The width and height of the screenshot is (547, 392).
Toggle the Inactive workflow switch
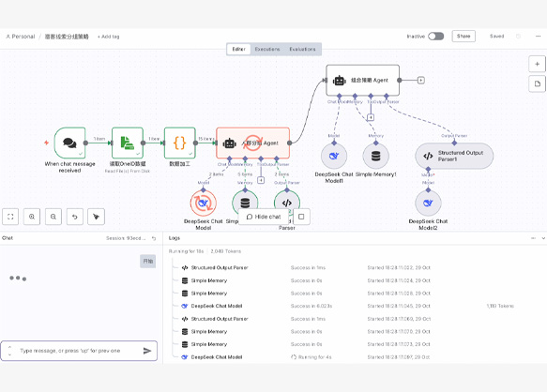(435, 37)
